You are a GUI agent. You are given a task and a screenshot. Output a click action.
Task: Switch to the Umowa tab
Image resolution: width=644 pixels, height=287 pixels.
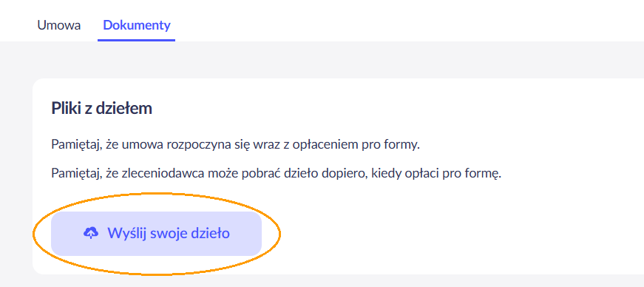pyautogui.click(x=58, y=25)
